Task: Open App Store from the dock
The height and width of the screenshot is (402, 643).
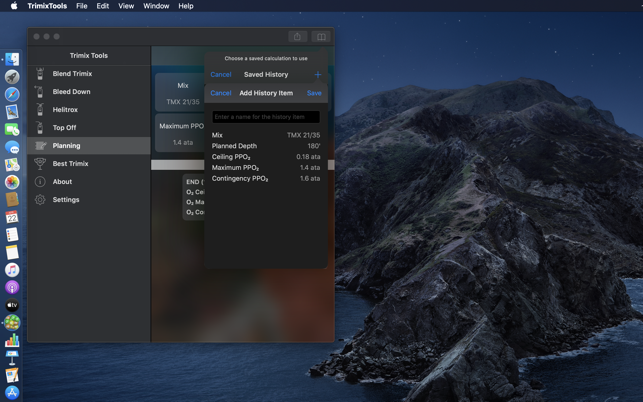Action: click(x=12, y=393)
